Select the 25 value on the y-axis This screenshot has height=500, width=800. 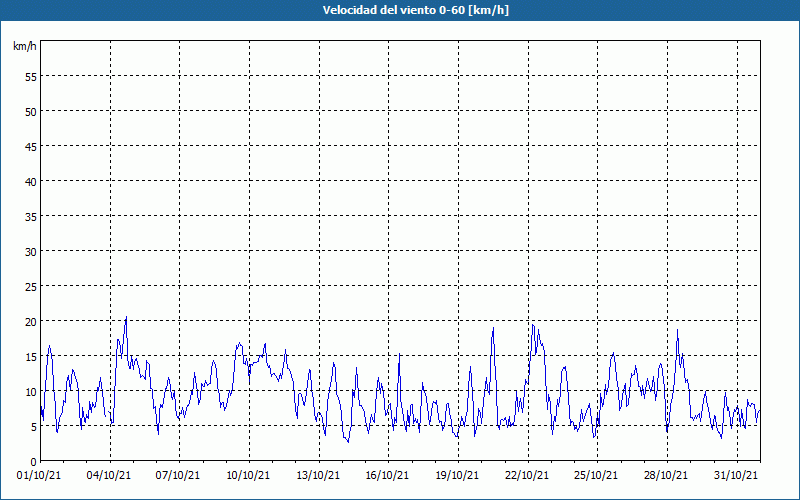(x=31, y=287)
